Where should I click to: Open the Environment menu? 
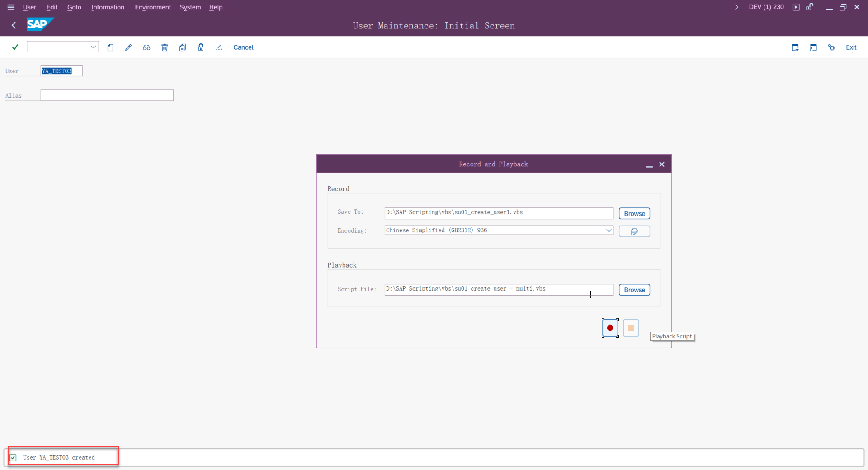(153, 7)
